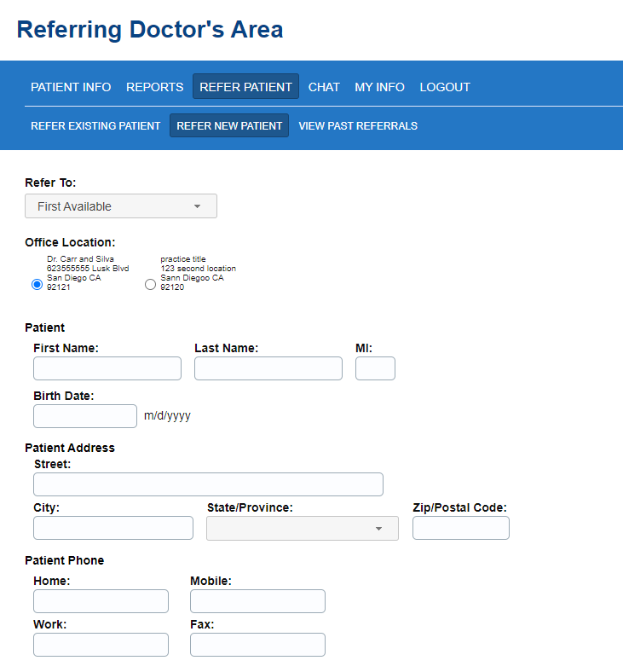
Task: Click the Street address field
Action: pos(208,484)
